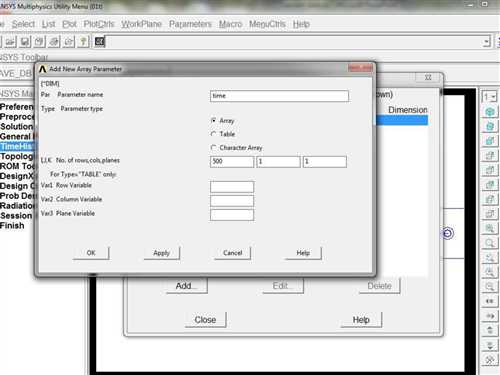Open ANSYS Help question-mark toolbar icon
500x375 pixels.
83,42
